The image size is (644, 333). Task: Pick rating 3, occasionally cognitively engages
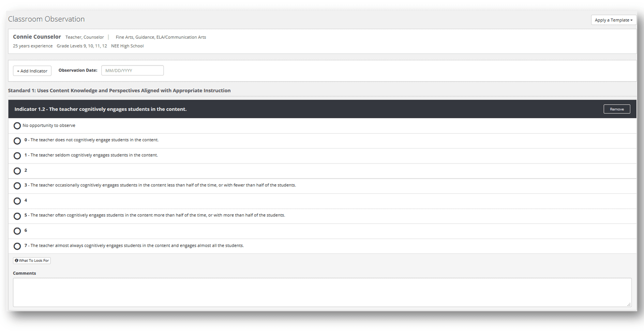(17, 186)
